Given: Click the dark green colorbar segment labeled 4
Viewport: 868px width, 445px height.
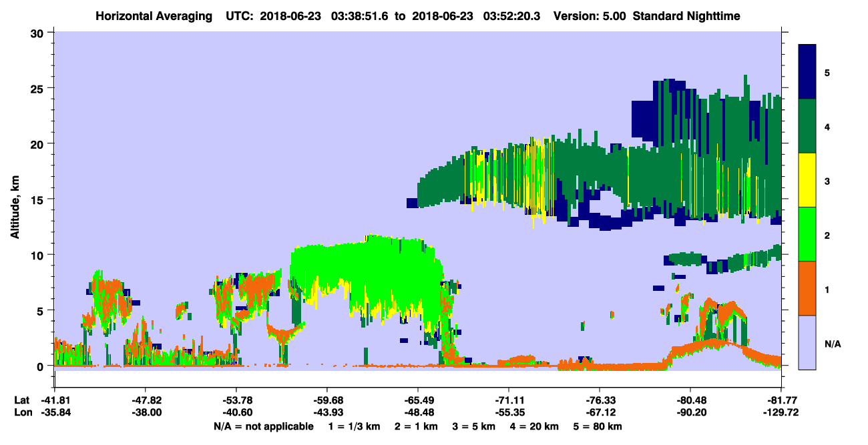Looking at the screenshot, I should (x=808, y=126).
